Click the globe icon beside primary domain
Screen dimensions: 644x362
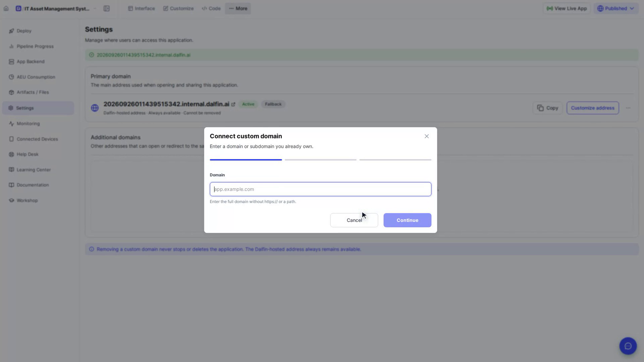pos(95,108)
